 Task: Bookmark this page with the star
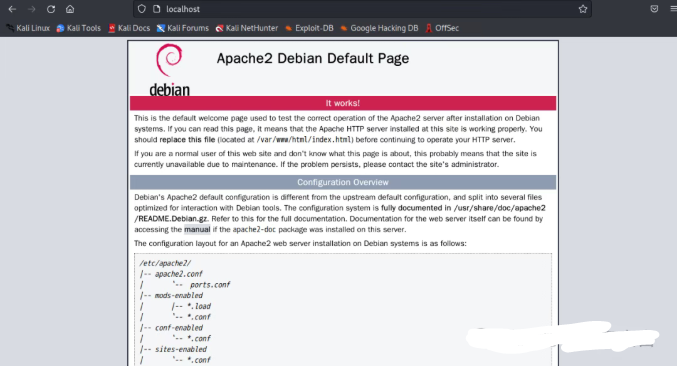[x=583, y=9]
